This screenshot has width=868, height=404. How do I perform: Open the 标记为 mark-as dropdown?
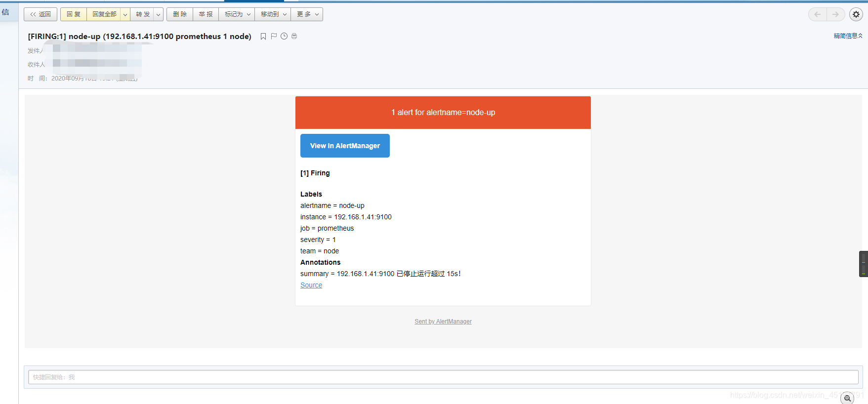point(237,14)
